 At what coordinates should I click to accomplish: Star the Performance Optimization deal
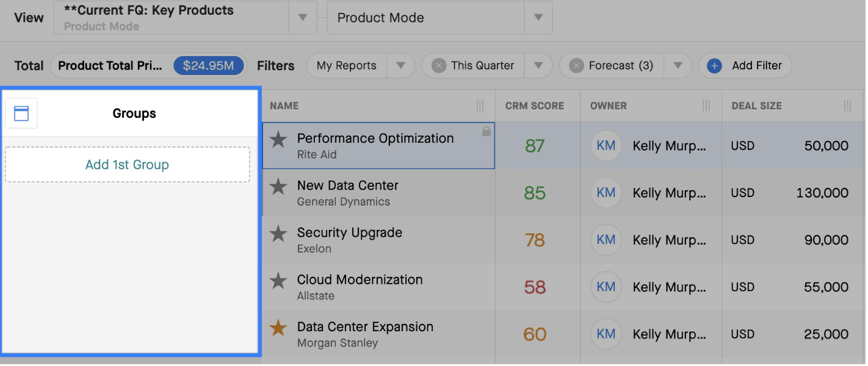click(278, 140)
